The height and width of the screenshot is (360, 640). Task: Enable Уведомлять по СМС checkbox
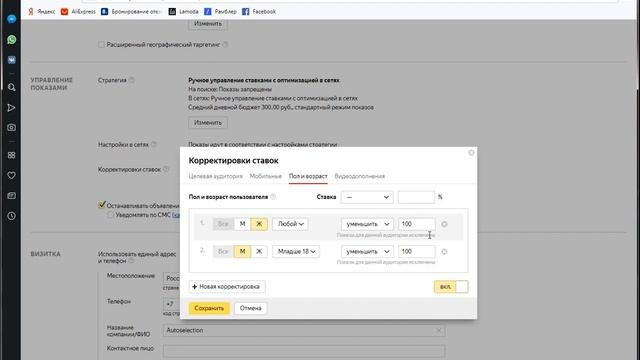pos(110,215)
